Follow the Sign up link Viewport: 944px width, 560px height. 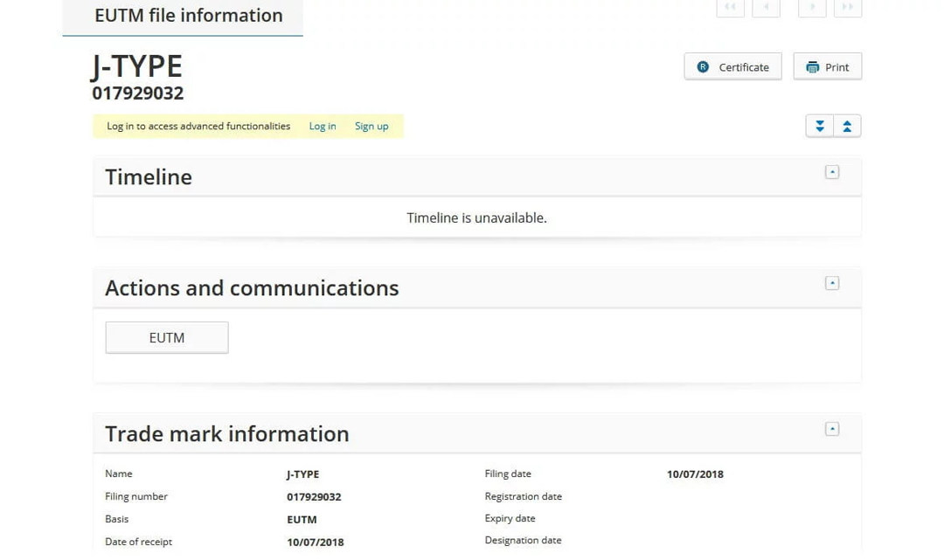(x=371, y=127)
